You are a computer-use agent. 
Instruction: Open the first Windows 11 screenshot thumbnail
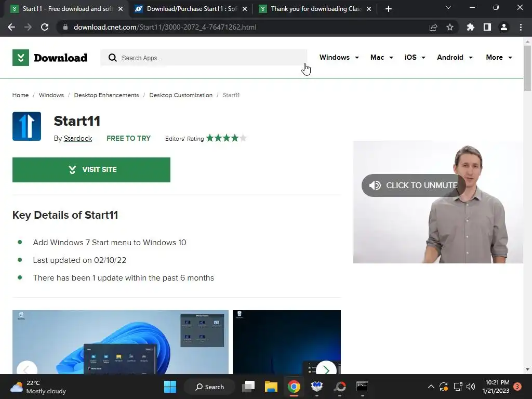tap(121, 342)
